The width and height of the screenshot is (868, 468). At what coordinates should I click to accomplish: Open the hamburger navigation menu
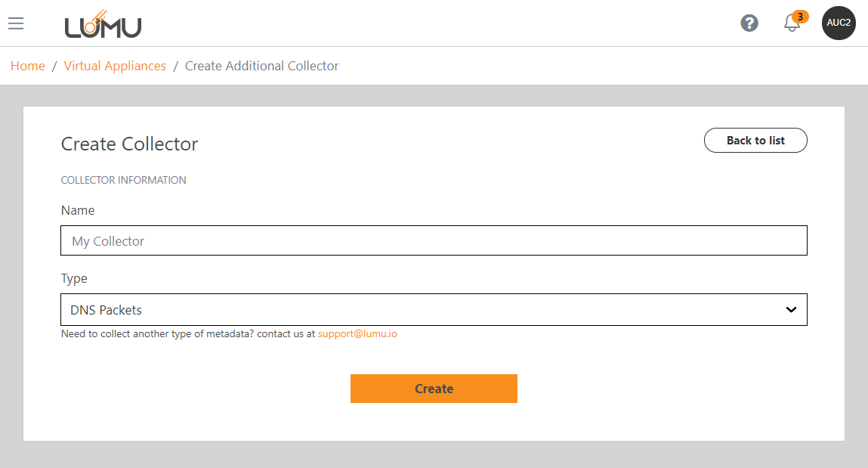[16, 23]
